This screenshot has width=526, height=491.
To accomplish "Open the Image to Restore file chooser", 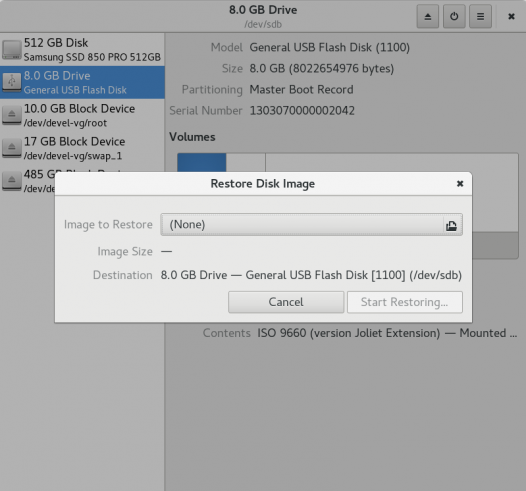I will click(x=311, y=224).
